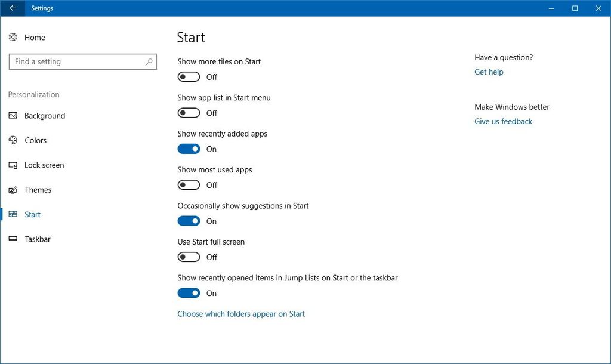This screenshot has width=611, height=364.
Task: Click the Taskbar icon in sidebar
Action: click(13, 239)
